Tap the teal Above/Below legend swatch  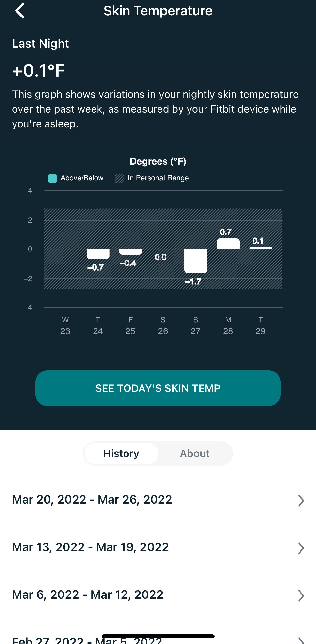[x=52, y=179]
